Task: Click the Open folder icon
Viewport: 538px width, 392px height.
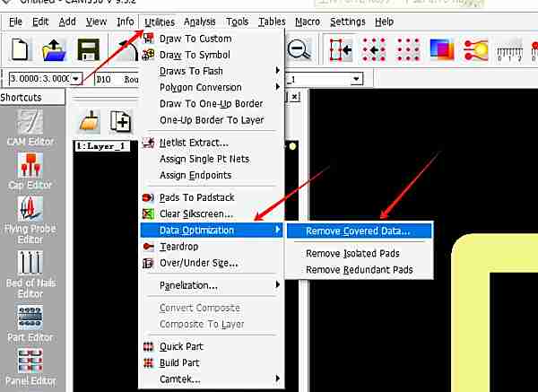Action: tap(54, 50)
